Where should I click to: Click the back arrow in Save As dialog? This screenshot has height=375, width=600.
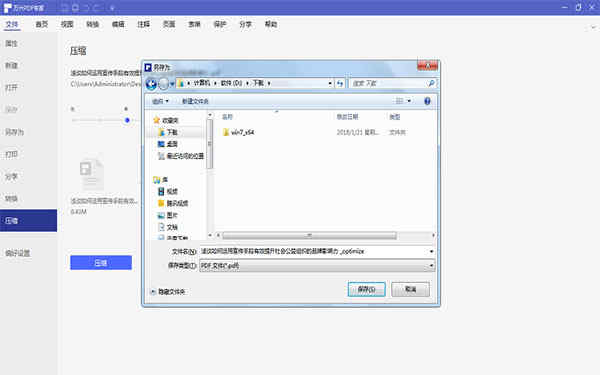tap(152, 83)
